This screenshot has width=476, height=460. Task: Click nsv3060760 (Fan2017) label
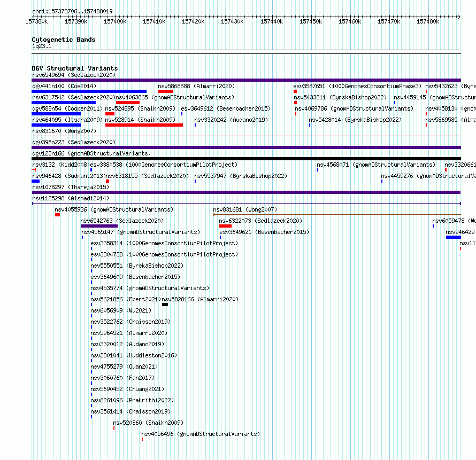[122, 378]
